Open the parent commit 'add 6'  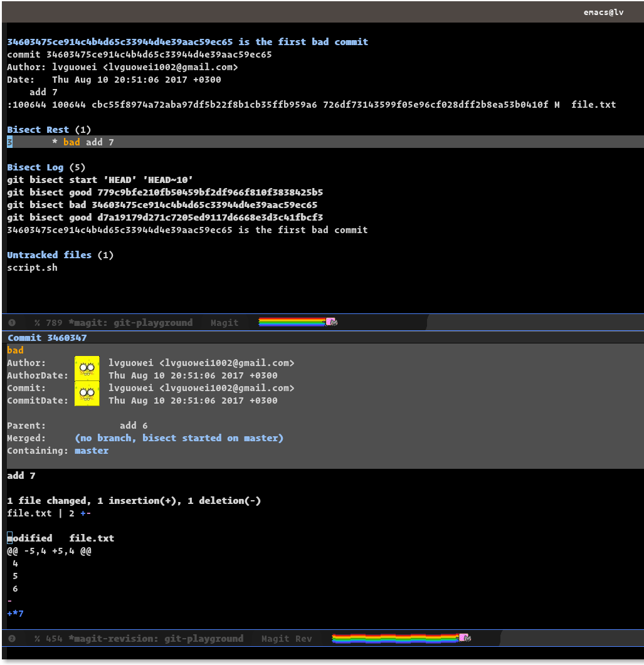pyautogui.click(x=134, y=426)
